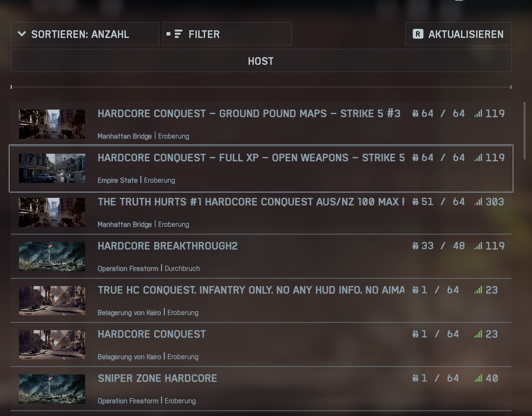The image size is (532, 416).
Task: Select Hardcore Conquest Ground Pound Maps server
Action: click(x=261, y=124)
